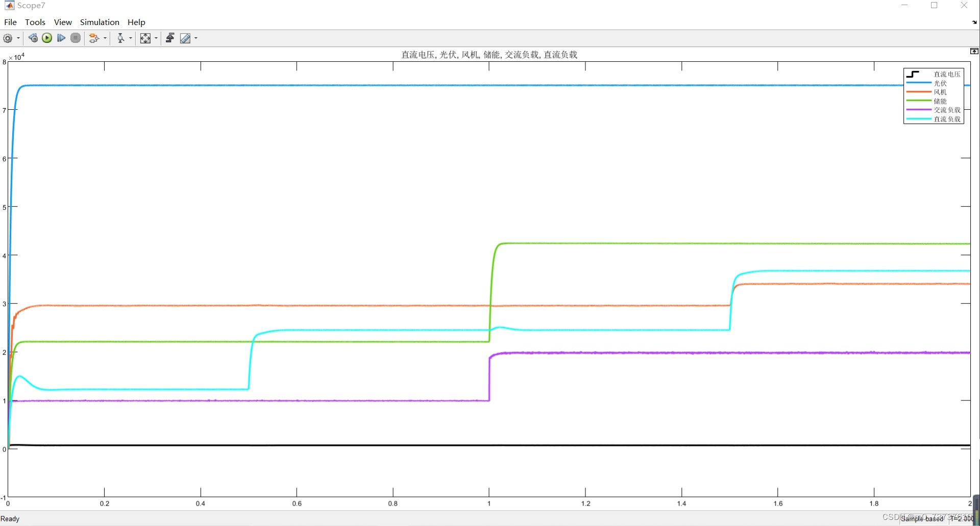Screen dimensions: 980x526
Task: Open the Help menu
Action: click(x=136, y=22)
